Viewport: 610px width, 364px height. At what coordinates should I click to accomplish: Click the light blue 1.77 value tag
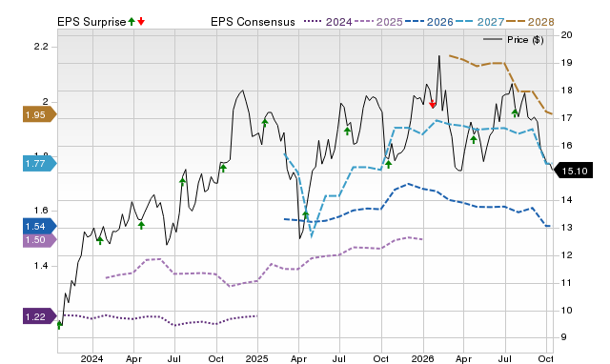40,163
